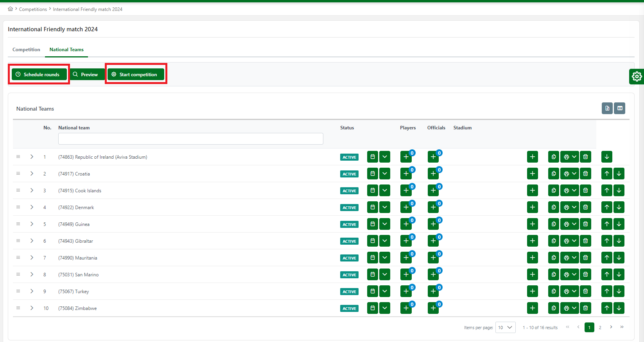644x342 pixels.
Task: Click the Schedule rounds button
Action: (39, 74)
